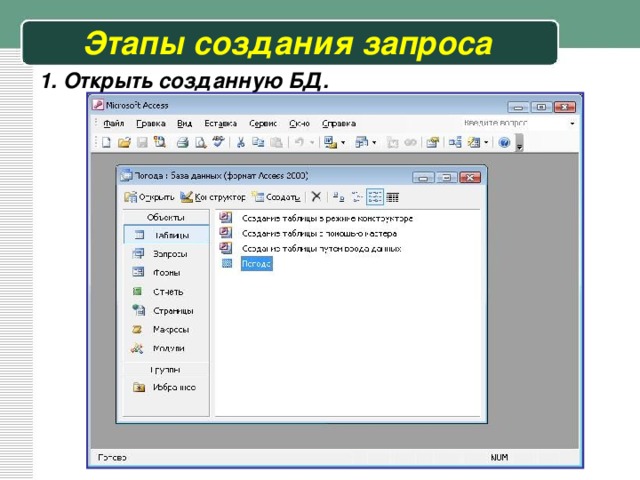Open the Правка menu

click(x=151, y=123)
